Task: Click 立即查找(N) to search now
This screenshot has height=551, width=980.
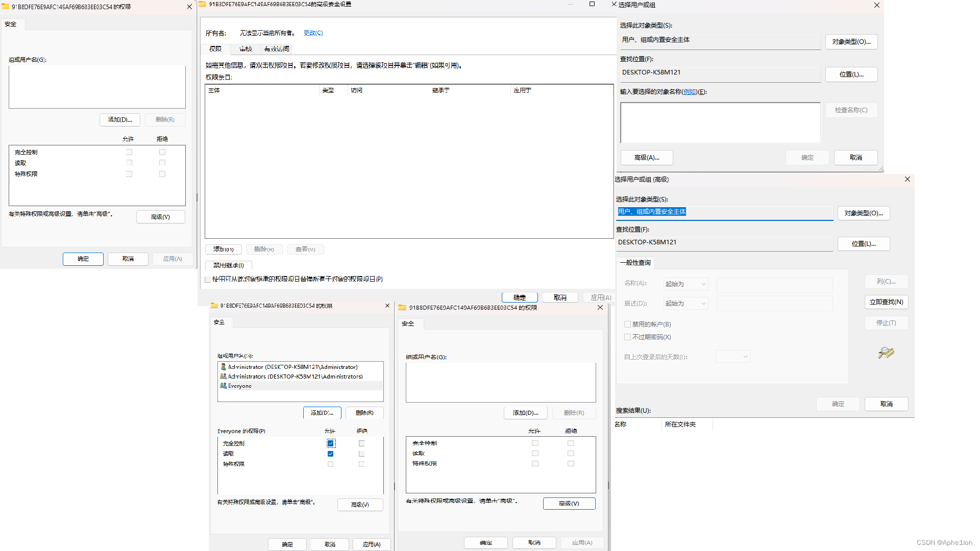Action: pos(886,302)
